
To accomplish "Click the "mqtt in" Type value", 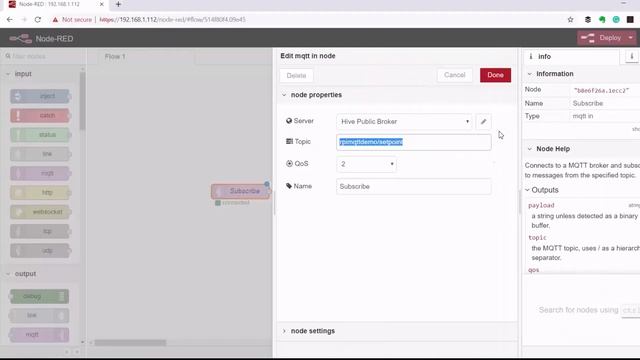I will pyautogui.click(x=583, y=116).
